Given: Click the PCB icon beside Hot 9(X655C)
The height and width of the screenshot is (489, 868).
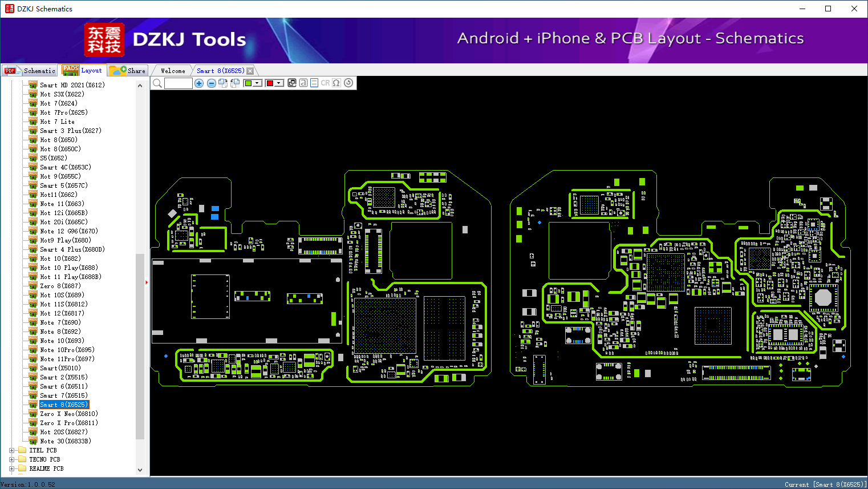Looking at the screenshot, I should [x=33, y=176].
